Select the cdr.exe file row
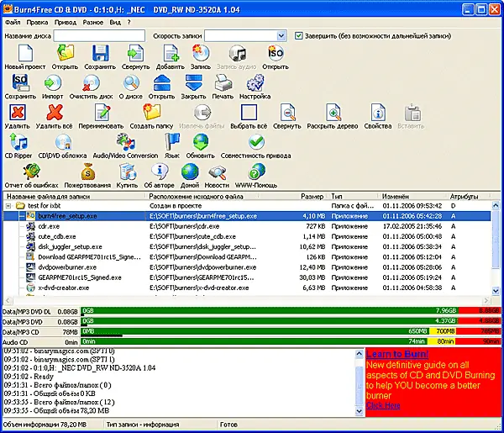This screenshot has width=504, height=433. (x=247, y=226)
